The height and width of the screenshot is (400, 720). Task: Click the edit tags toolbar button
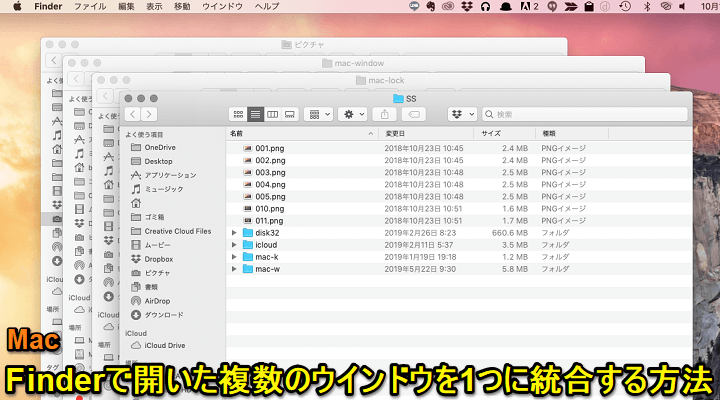point(414,114)
